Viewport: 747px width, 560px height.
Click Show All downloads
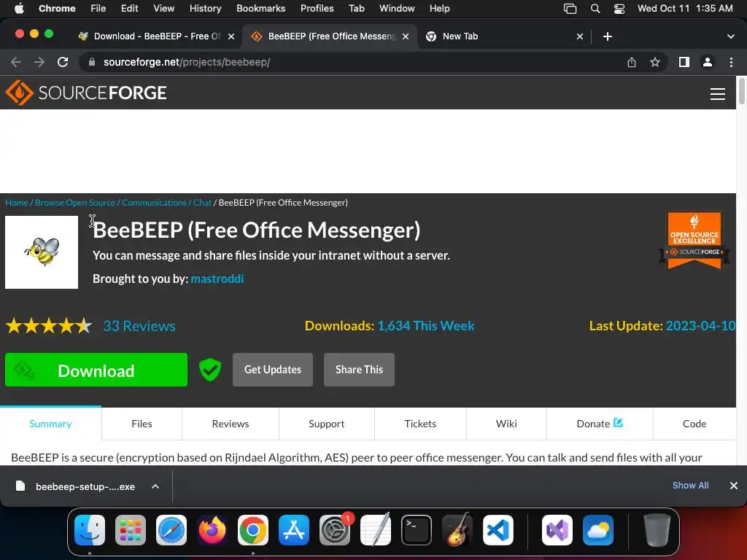tap(690, 485)
